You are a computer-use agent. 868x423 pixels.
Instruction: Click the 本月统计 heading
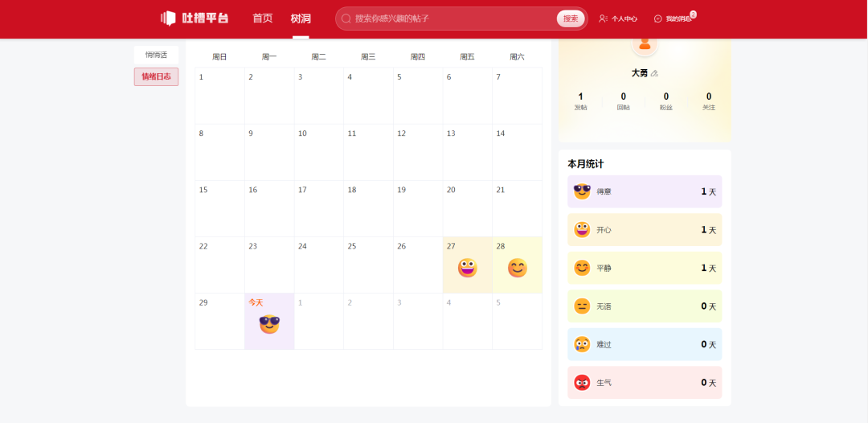click(586, 164)
